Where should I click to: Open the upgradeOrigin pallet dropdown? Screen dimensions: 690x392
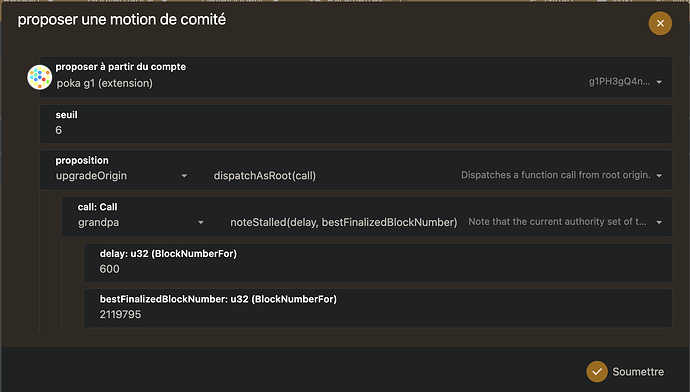[121, 176]
